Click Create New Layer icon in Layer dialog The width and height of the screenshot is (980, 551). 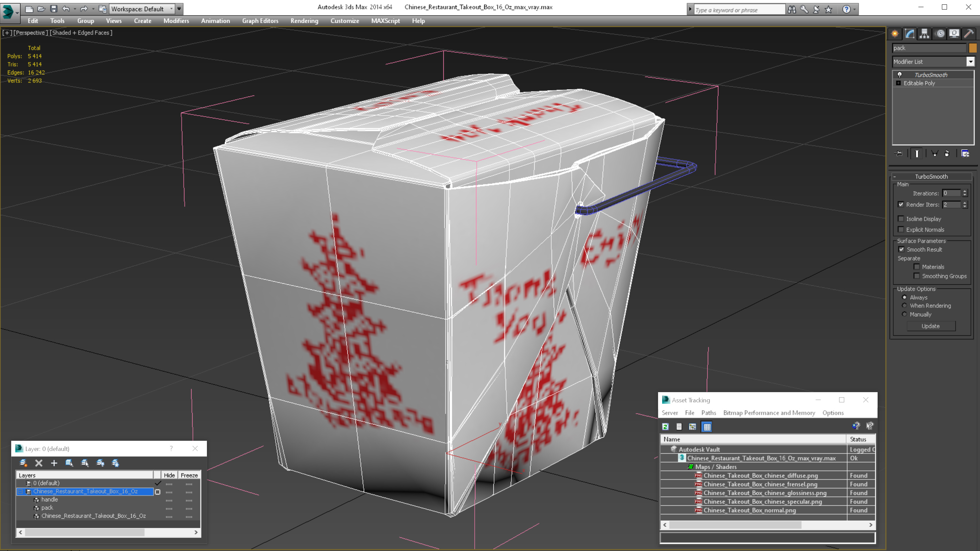point(23,463)
